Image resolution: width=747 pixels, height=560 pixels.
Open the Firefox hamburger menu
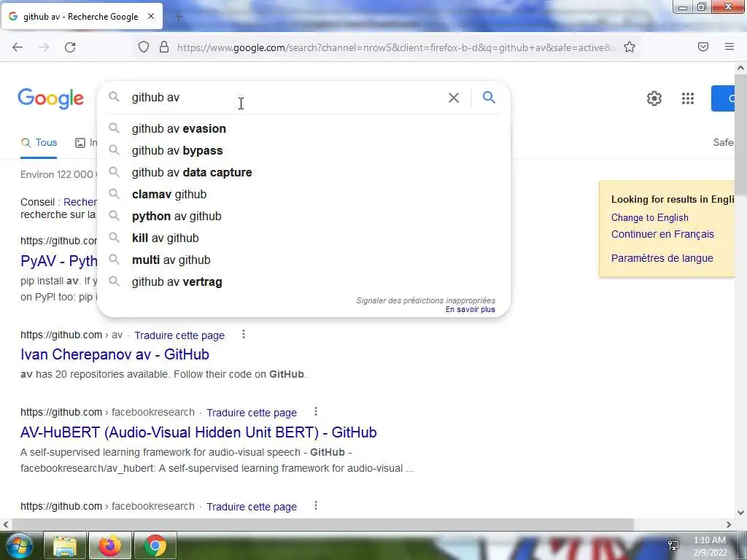point(729,47)
